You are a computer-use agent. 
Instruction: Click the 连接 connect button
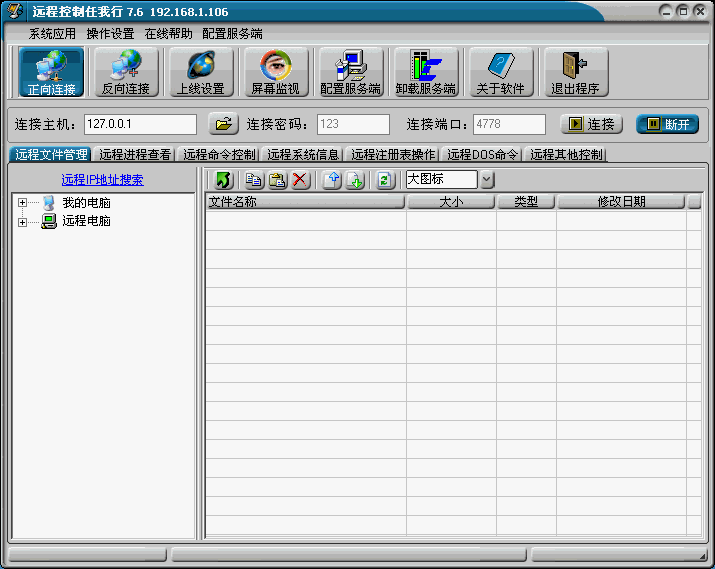[591, 124]
